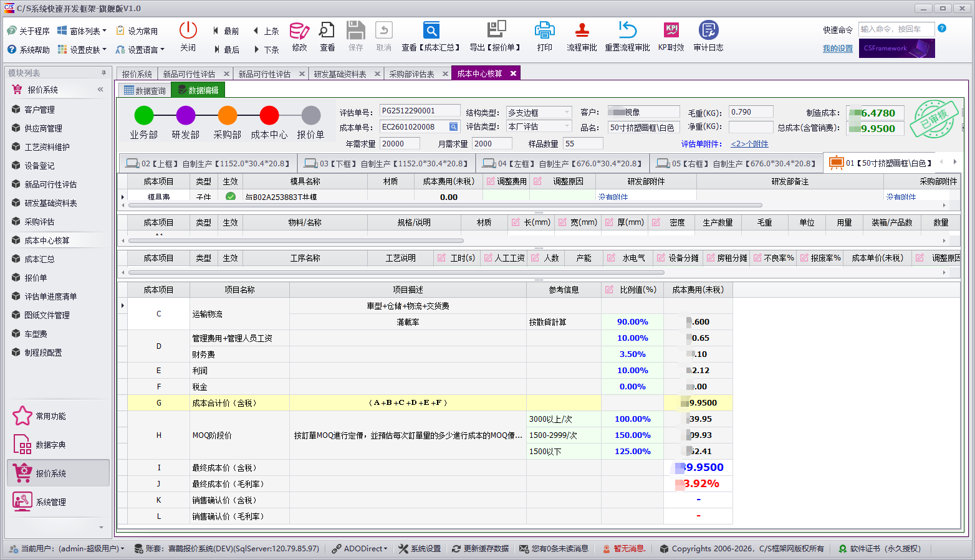Open 查看【成本汇总】 toolbar icon
The width and height of the screenshot is (975, 560).
tap(431, 30)
